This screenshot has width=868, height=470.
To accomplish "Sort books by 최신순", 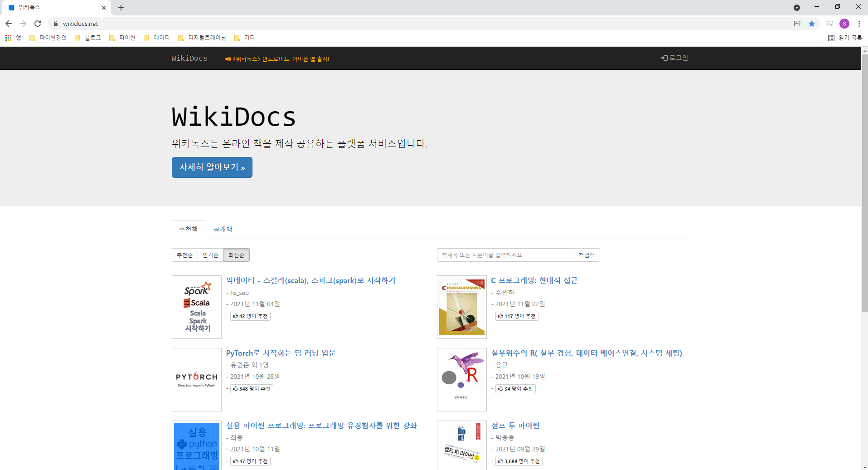I will tap(236, 255).
